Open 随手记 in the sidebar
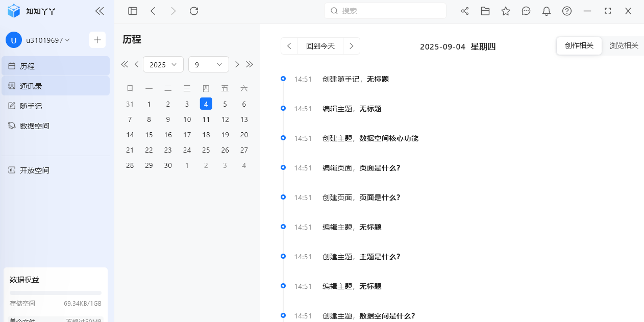Image resolution: width=644 pixels, height=322 pixels. pos(31,106)
